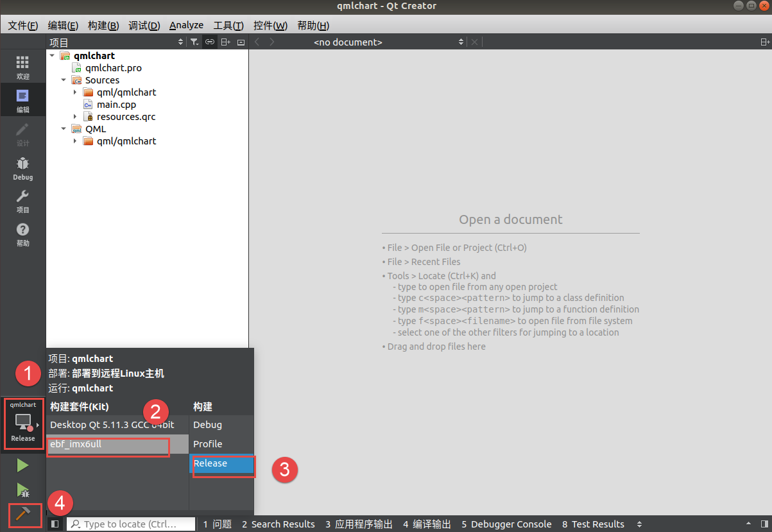Select the Desktop Qt 5.11.3 GCC 64bit kit
Screen dimensions: 772x532
tap(118, 425)
